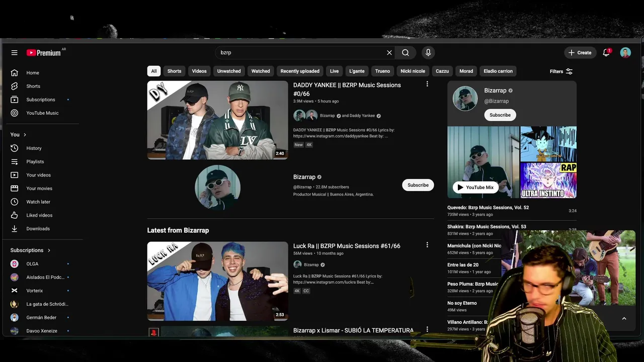Open Bizarrap channel avatar in results
644x362 pixels.
pyautogui.click(x=217, y=187)
